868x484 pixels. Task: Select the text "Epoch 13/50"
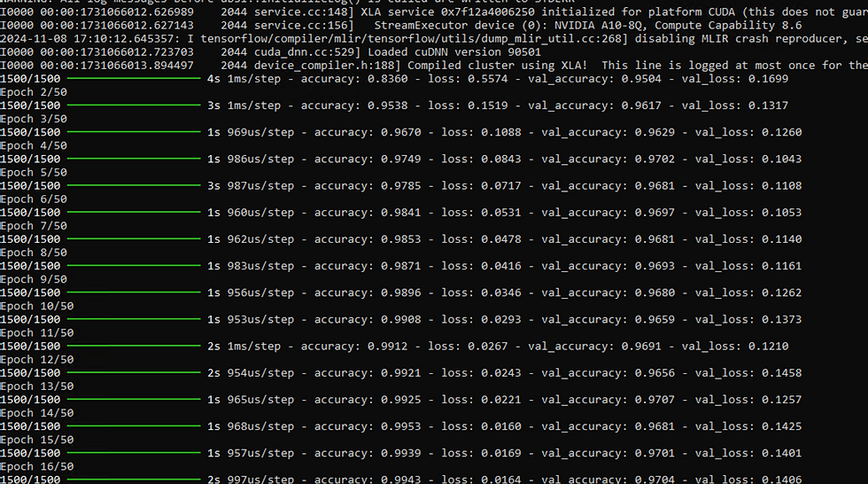[37, 386]
